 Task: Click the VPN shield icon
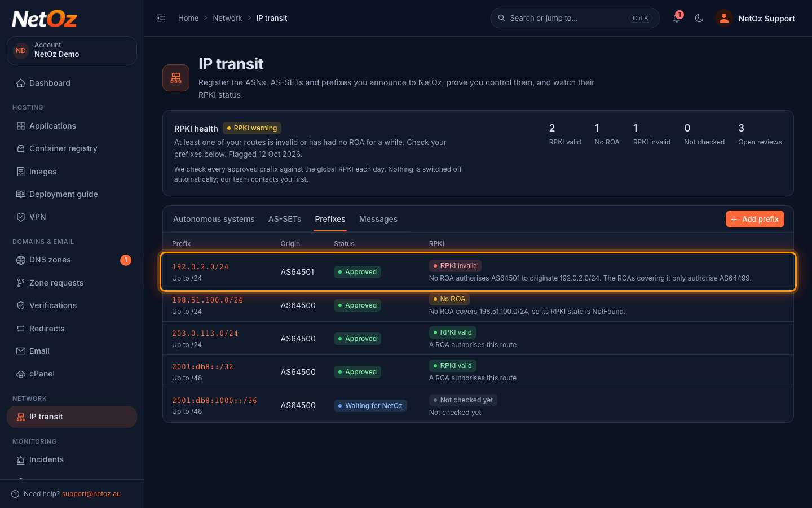[21, 217]
